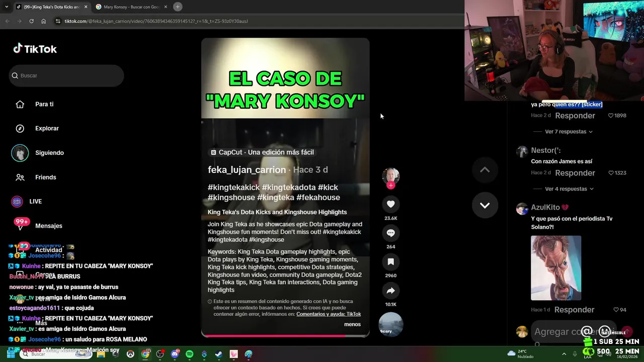Viewport: 644px width, 362px height.
Task: Expand Ver 4 respuestas
Action: (569, 189)
